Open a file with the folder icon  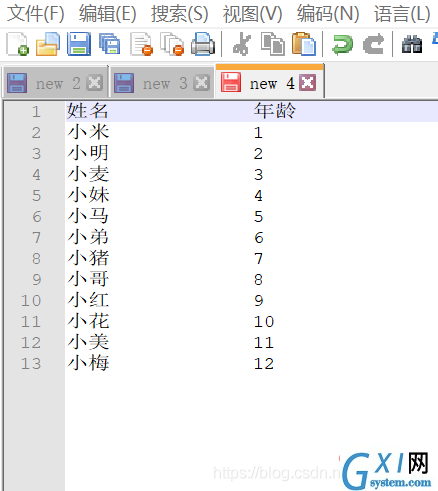[x=48, y=44]
